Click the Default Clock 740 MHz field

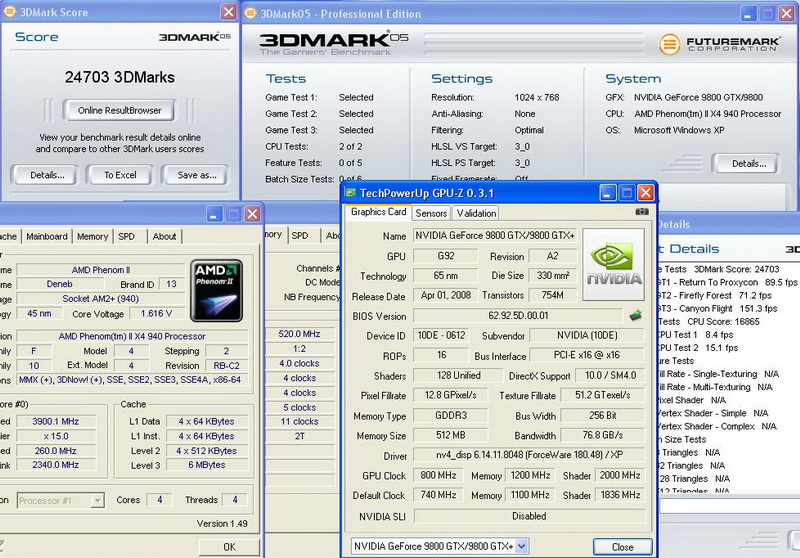[x=438, y=495]
